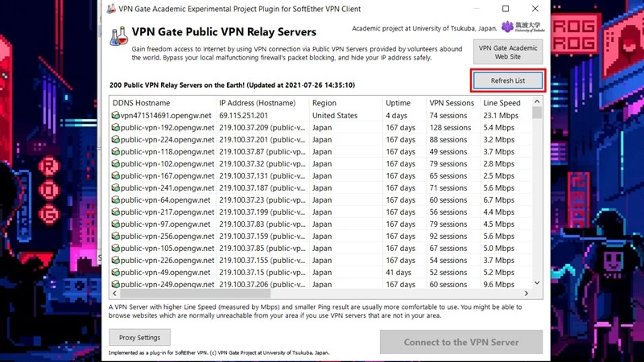This screenshot has width=644, height=362.
Task: Click server icon for vpn471514691.opengw.net
Action: [x=115, y=115]
